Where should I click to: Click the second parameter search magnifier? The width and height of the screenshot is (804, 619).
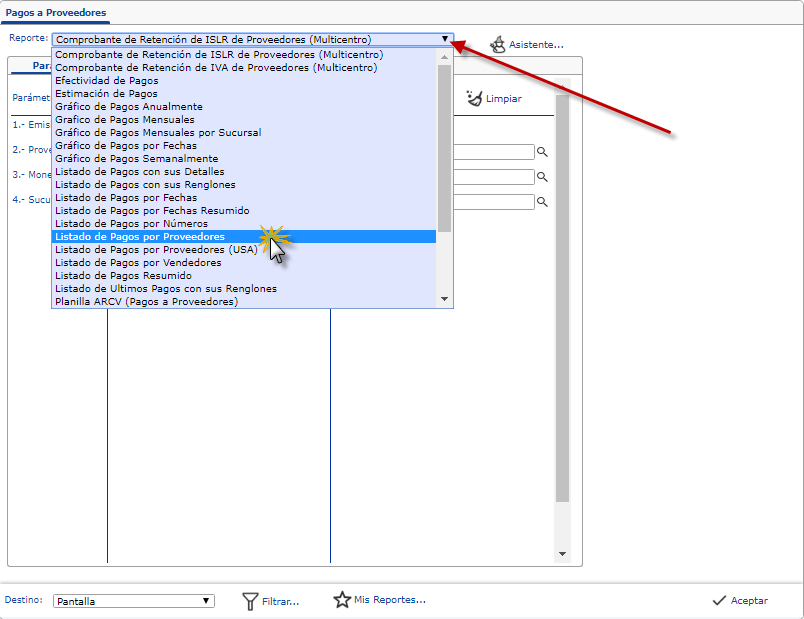(542, 177)
